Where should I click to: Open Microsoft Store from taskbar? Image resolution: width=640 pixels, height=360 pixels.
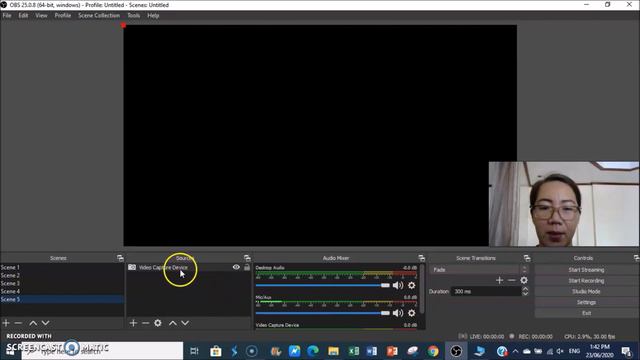click(216, 351)
